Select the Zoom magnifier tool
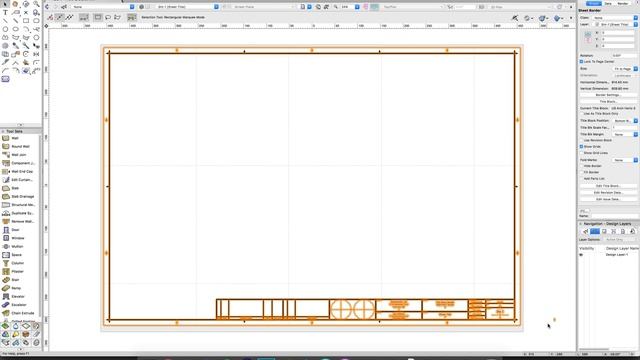 pyautogui.click(x=36, y=4)
